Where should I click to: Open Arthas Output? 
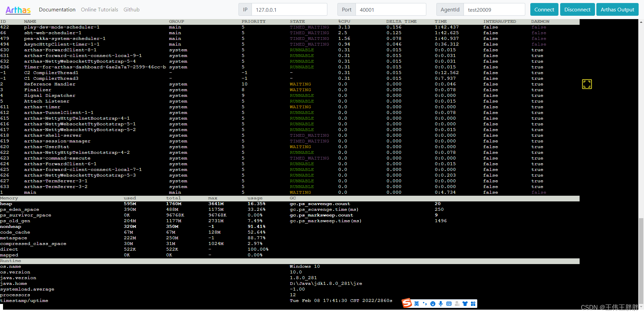(617, 9)
